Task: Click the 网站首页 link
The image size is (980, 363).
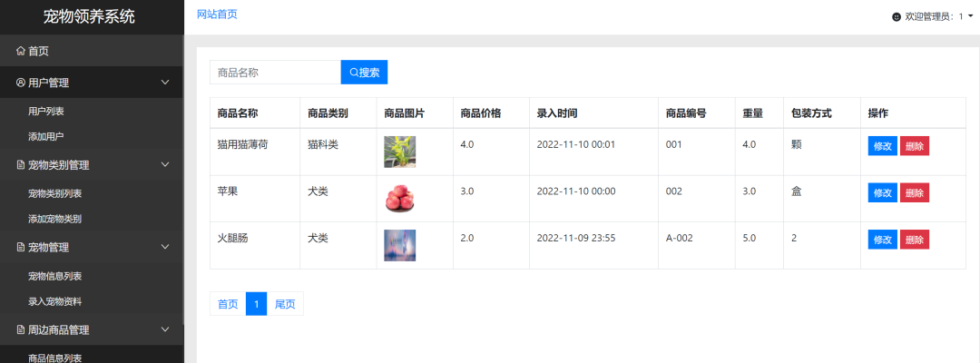Action: 217,15
